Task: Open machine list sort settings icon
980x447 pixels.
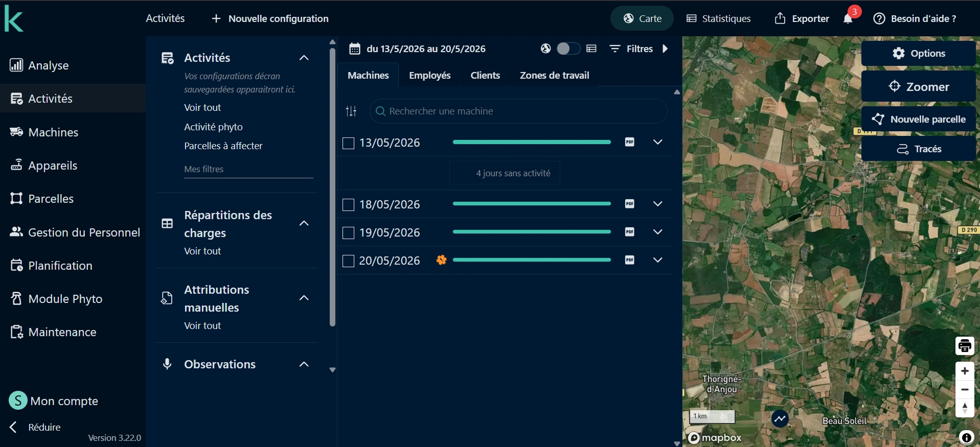Action: (x=351, y=111)
